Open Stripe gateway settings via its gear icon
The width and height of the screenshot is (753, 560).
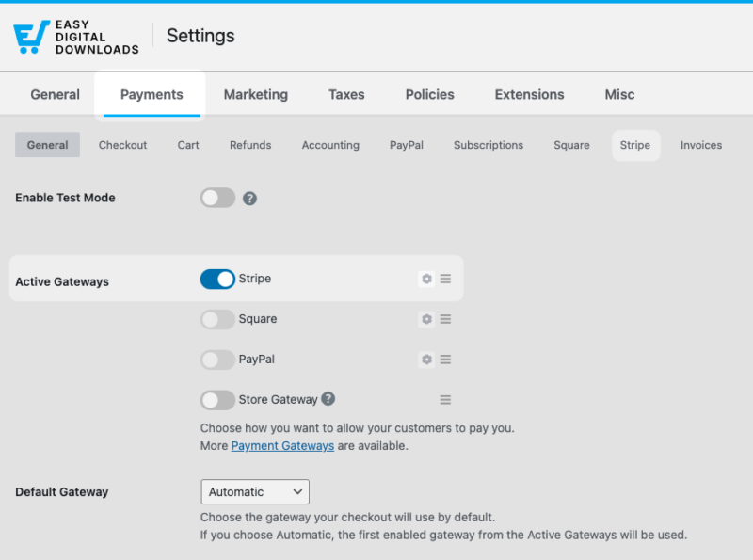[426, 279]
